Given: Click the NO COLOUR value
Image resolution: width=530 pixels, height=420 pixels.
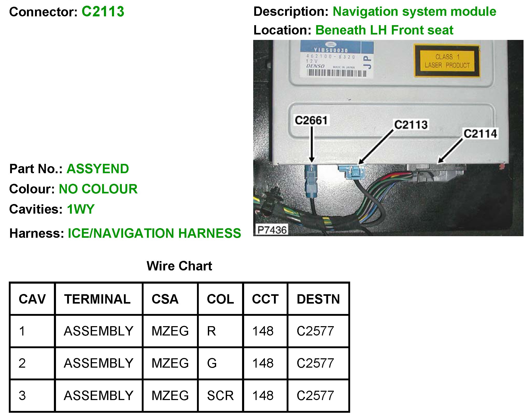Looking at the screenshot, I should tap(98, 189).
